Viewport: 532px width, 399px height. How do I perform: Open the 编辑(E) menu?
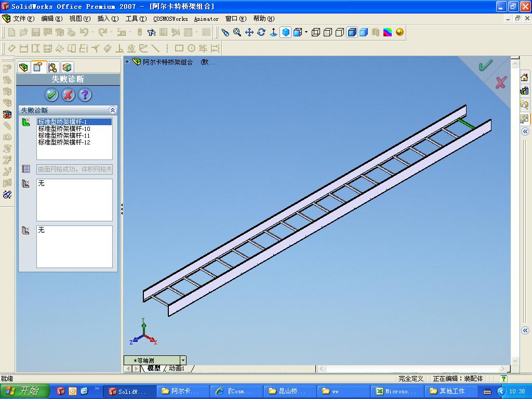[x=51, y=19]
